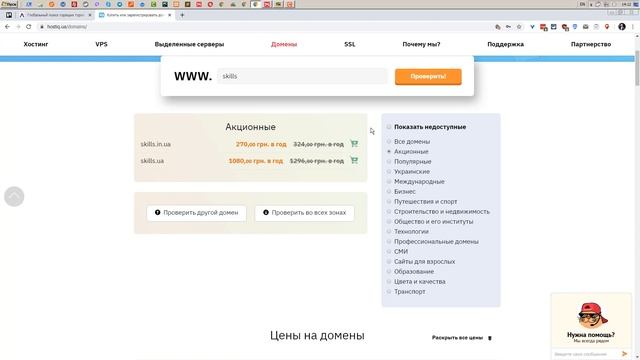Select the 'Международные' radio option

click(389, 181)
